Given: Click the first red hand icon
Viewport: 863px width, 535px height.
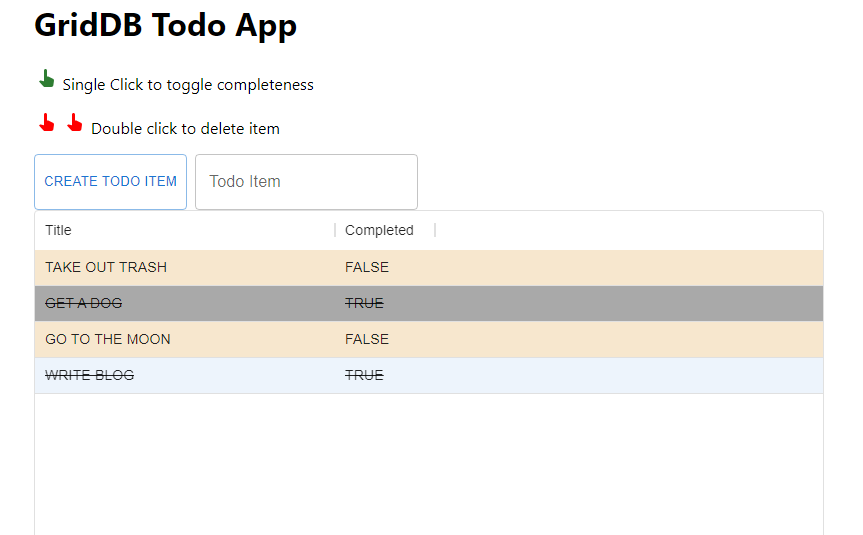Looking at the screenshot, I should [x=46, y=124].
